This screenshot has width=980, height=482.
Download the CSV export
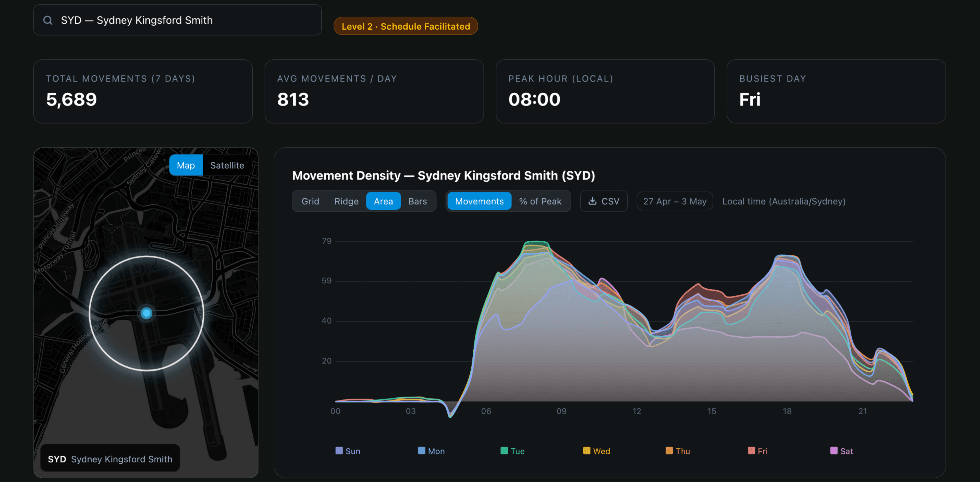pyautogui.click(x=603, y=201)
